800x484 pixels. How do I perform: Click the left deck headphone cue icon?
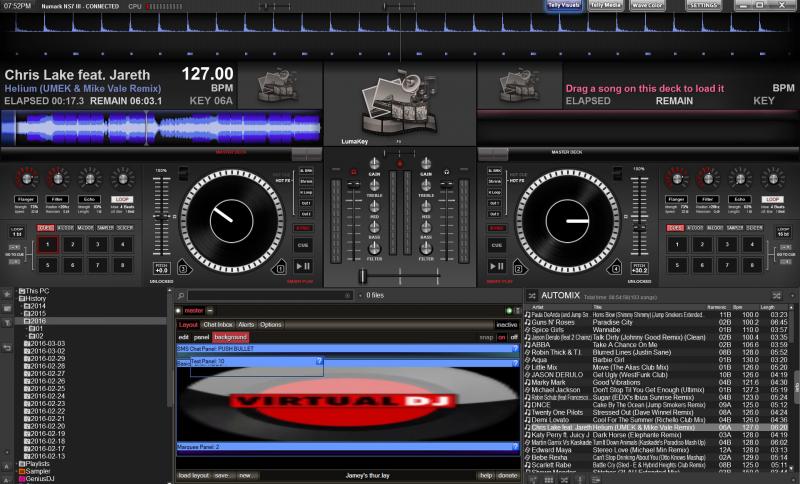coord(352,172)
